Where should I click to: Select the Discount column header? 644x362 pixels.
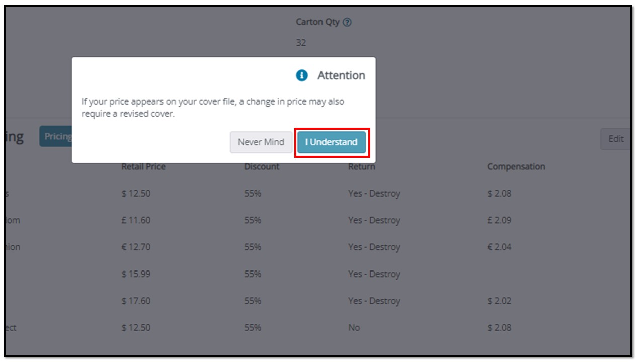tap(262, 167)
